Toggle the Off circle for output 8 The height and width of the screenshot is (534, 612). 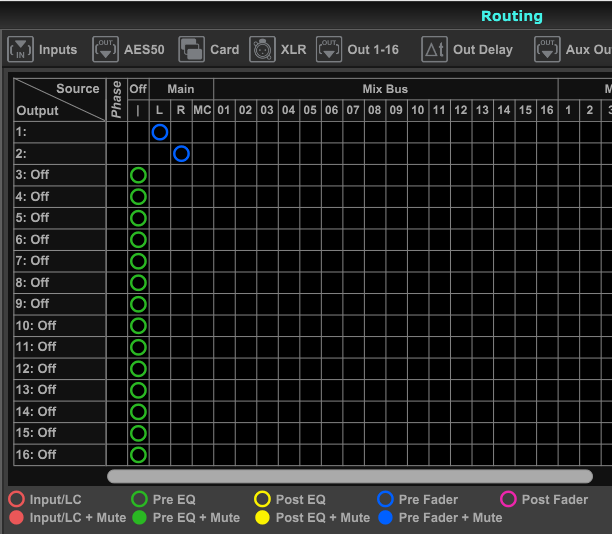point(138,283)
